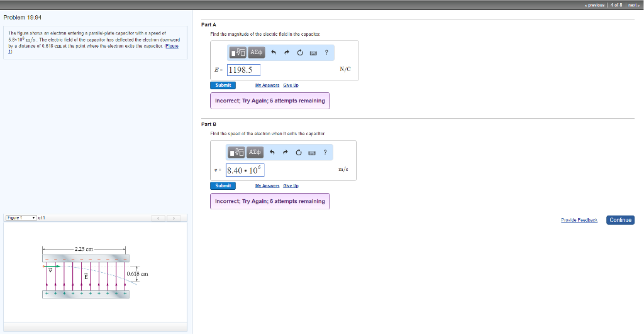
Task: Click the capacitor figure image
Action: pyautogui.click(x=94, y=273)
